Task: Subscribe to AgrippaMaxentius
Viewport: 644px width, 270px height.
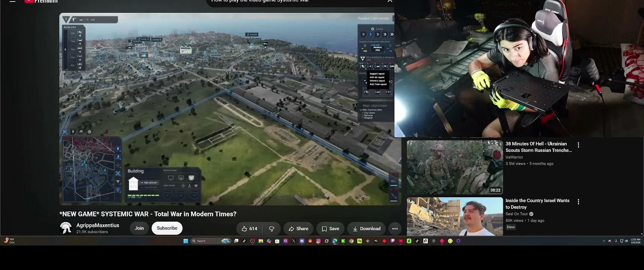Action: point(167,228)
